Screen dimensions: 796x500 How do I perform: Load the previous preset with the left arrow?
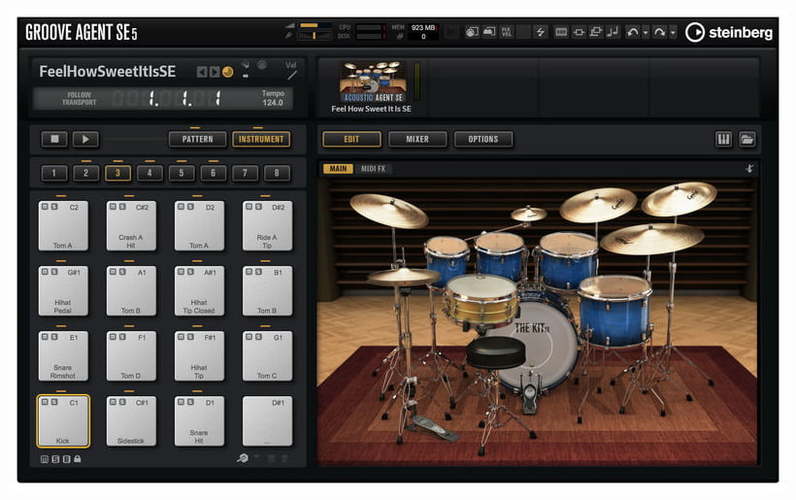[202, 72]
